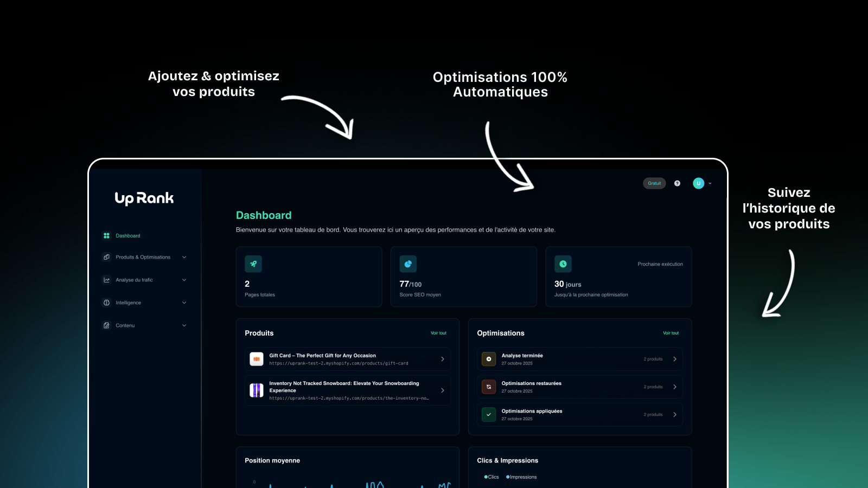Click the Score SEO moyen label
The width and height of the screenshot is (868, 488).
pyautogui.click(x=420, y=295)
